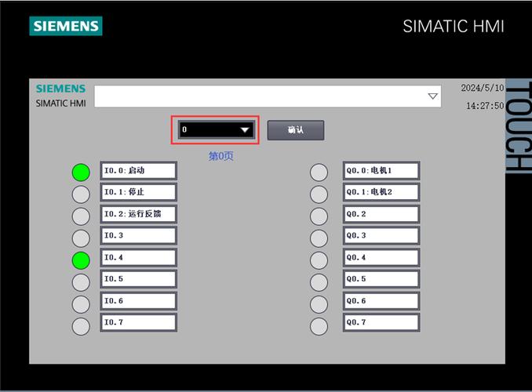Click the time 14:27:50 display
The height and width of the screenshot is (392, 532).
tap(485, 106)
